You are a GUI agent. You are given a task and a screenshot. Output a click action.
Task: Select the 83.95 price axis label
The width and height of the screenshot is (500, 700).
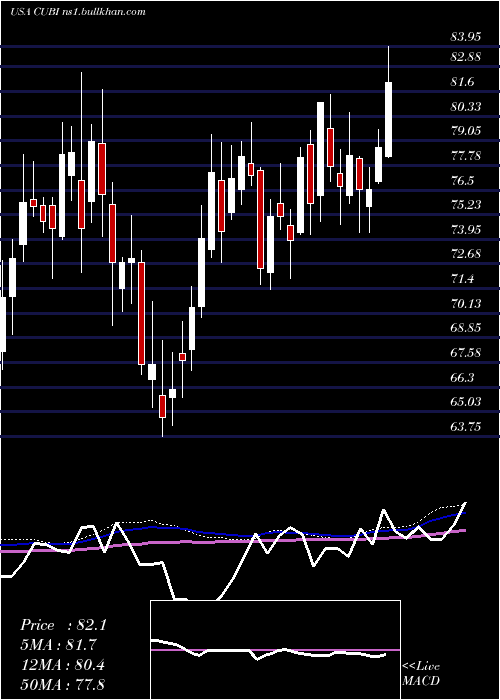pos(466,37)
